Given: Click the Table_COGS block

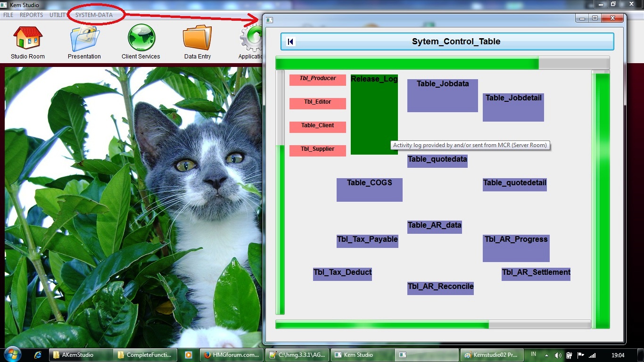Looking at the screenshot, I should (x=369, y=189).
